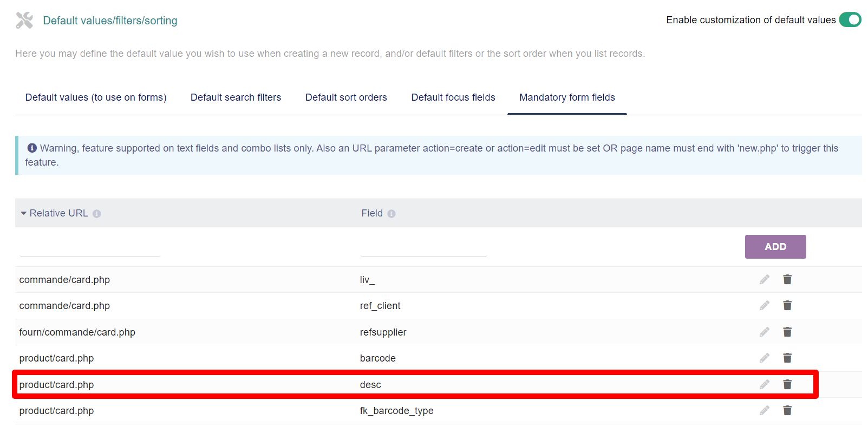Viewport: 868px width, 440px height.
Task: Click the info icon beside Relative URL
Action: pos(96,214)
